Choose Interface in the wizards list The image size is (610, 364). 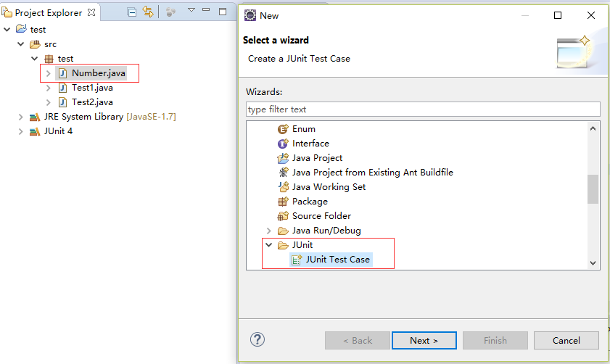point(311,144)
